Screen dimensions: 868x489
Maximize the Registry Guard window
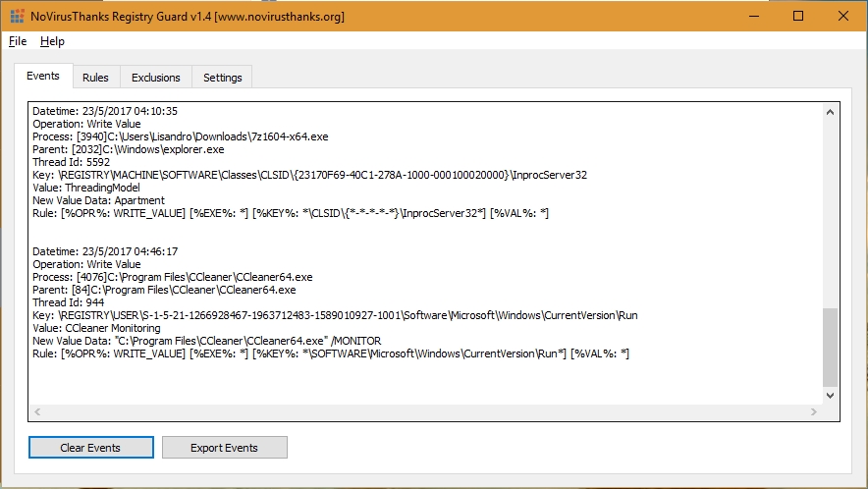click(x=798, y=16)
